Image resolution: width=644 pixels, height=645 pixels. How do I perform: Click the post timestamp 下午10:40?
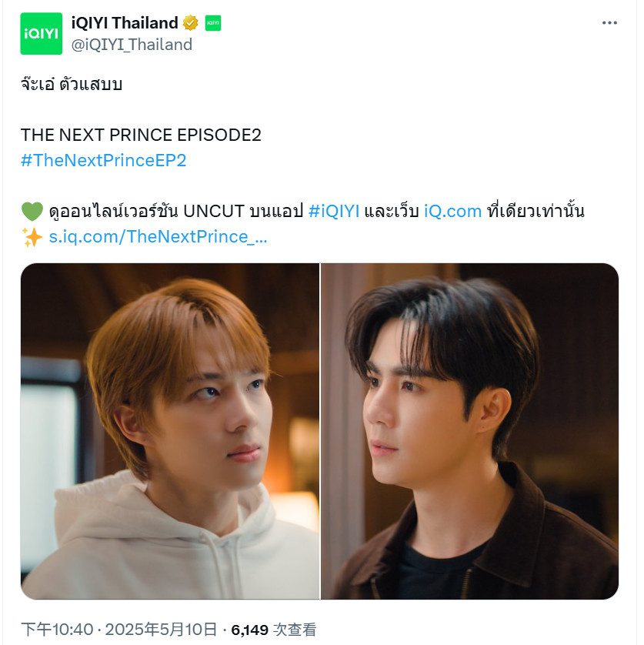[57, 630]
